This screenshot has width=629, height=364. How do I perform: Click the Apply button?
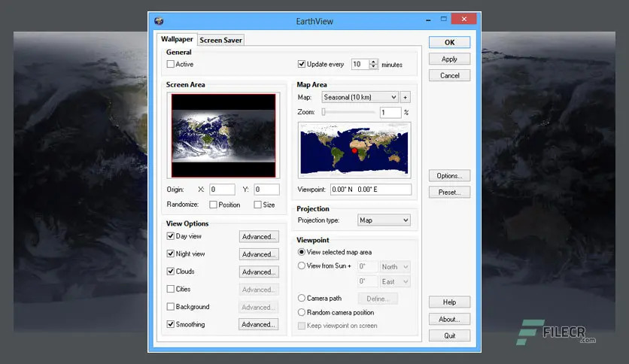click(x=449, y=59)
